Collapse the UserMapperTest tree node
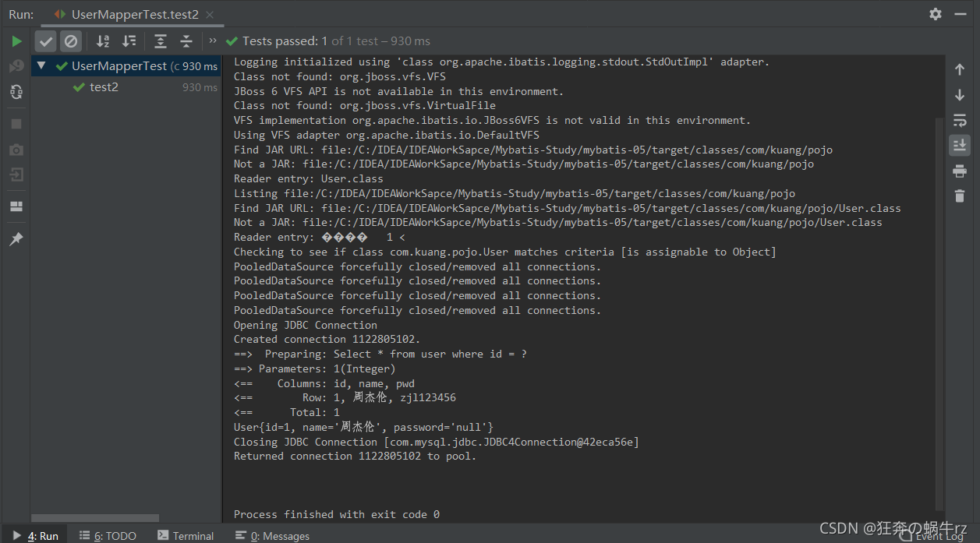Screen dimensions: 980x543 point(41,66)
